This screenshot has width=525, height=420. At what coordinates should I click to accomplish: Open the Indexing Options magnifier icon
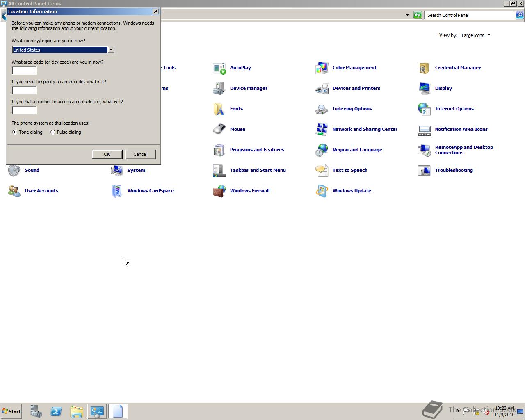tap(322, 109)
